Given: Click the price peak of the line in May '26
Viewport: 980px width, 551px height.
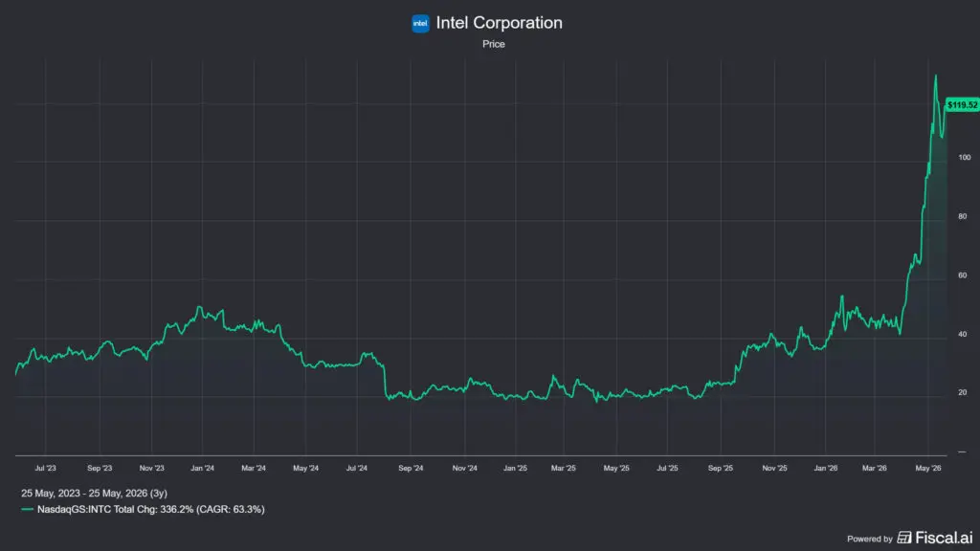Looking at the screenshot, I should [936, 77].
